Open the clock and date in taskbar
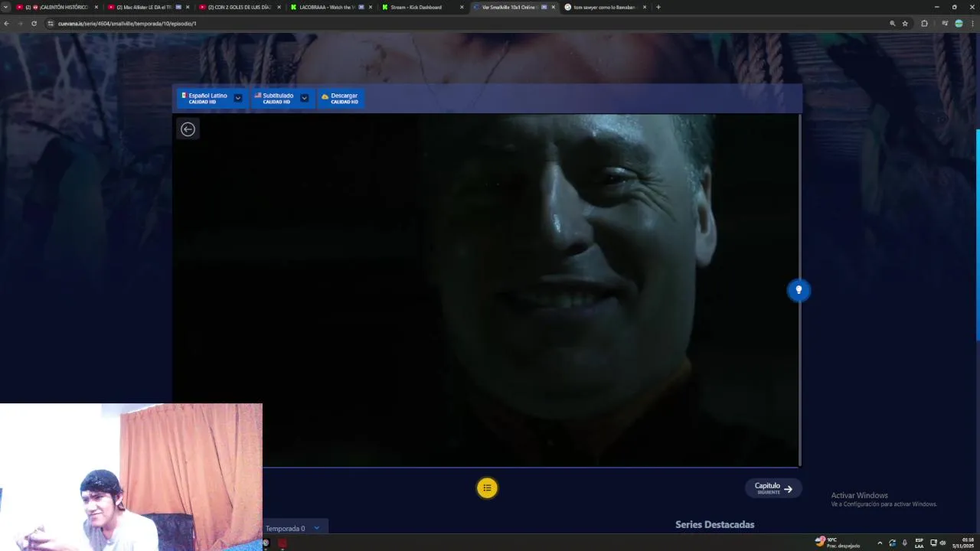The width and height of the screenshot is (980, 551). tap(962, 543)
